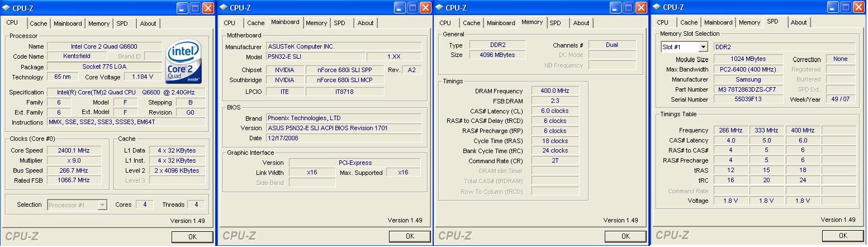Screen dimensions: 868x247
Task: Click the channels value 'Dual'
Action: 611,45
